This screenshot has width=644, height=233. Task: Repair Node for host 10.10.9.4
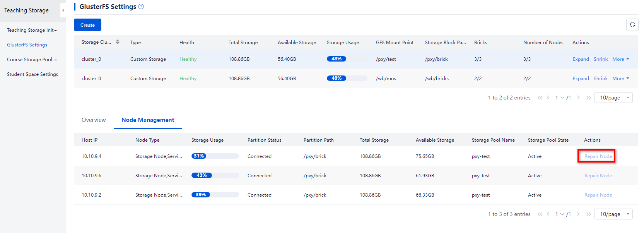(598, 156)
